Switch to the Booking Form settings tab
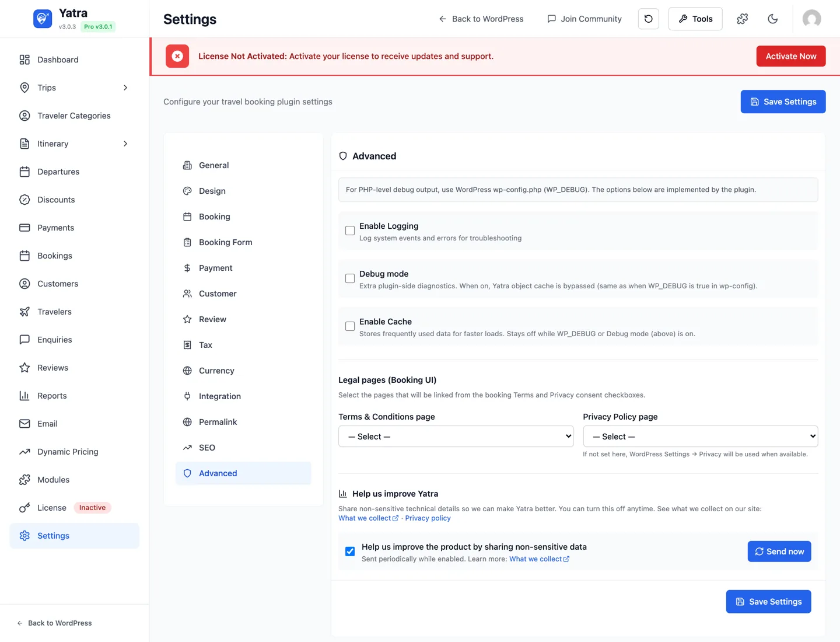The image size is (840, 642). click(x=243, y=242)
